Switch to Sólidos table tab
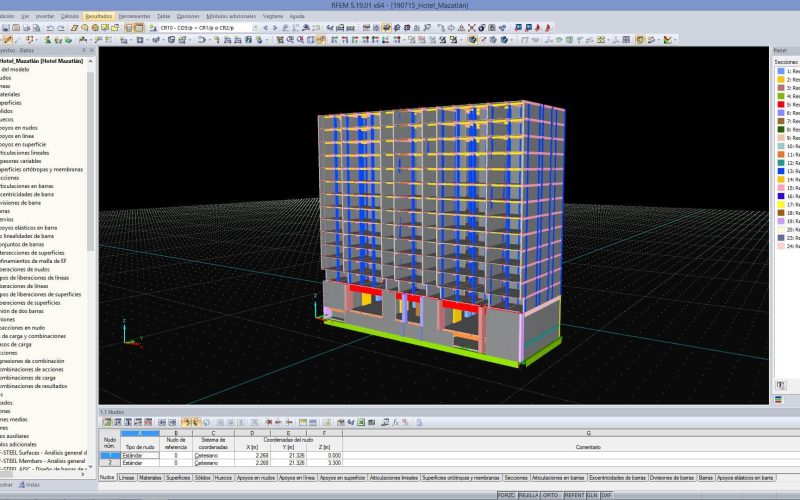 click(x=203, y=478)
